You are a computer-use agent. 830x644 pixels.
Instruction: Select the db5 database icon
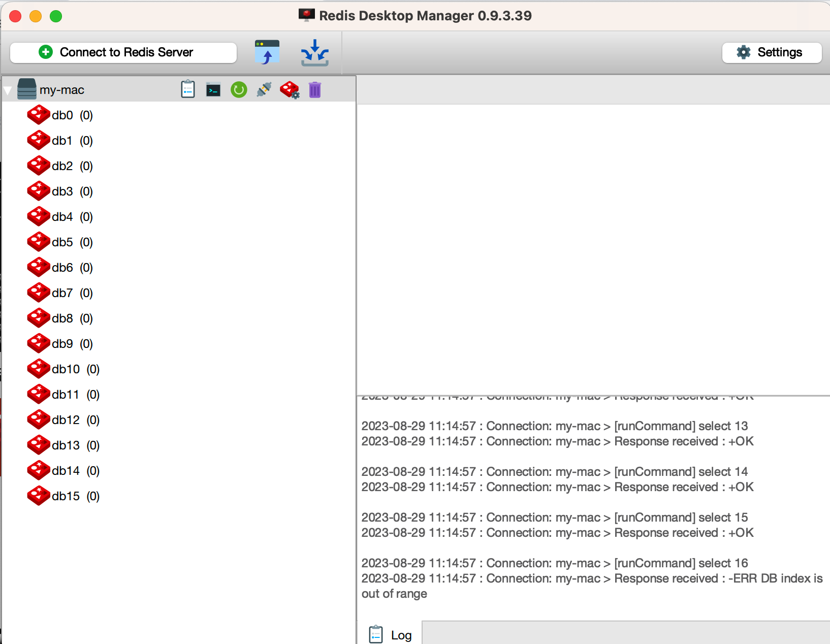[x=39, y=242]
